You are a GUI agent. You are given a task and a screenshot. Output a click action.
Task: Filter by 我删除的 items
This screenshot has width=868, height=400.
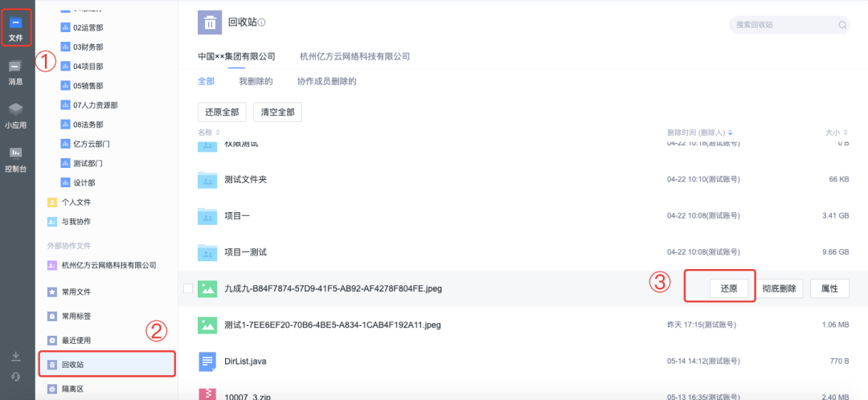coord(256,81)
